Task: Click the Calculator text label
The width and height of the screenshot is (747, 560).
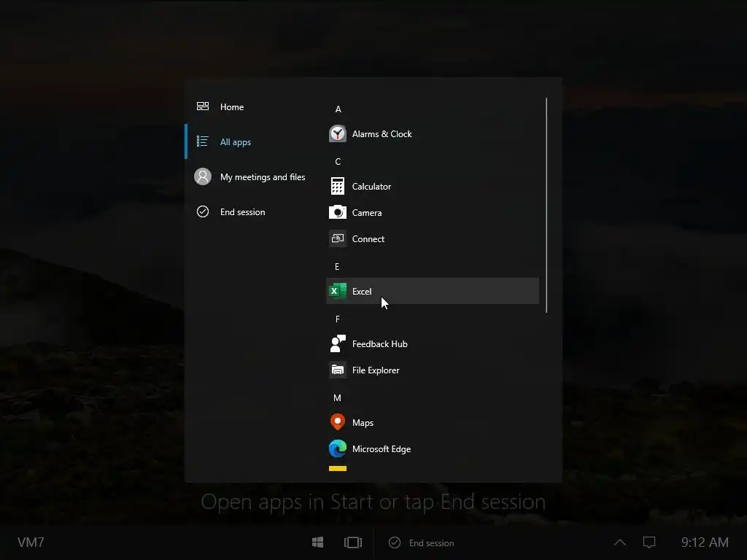Action: 371,186
